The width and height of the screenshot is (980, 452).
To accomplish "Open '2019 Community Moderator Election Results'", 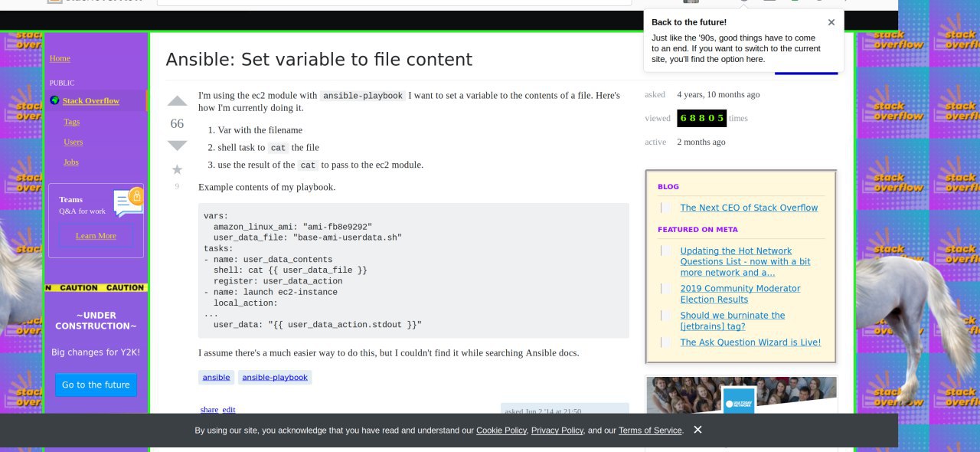I will 740,293.
